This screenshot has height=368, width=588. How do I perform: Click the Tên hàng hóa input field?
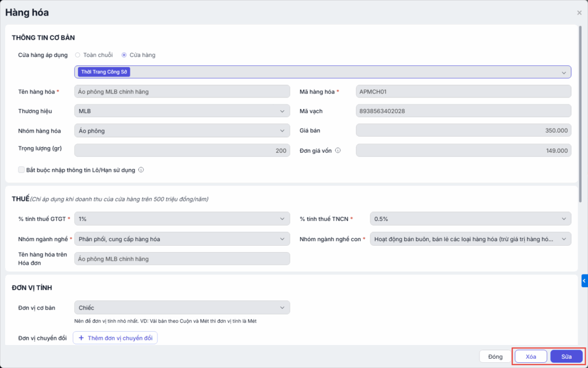tap(182, 91)
